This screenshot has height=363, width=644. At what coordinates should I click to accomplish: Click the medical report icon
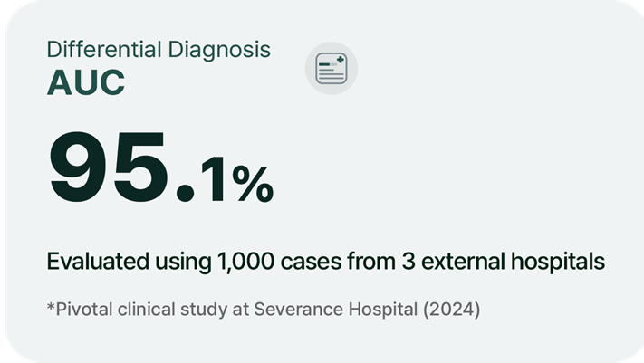pos(331,68)
